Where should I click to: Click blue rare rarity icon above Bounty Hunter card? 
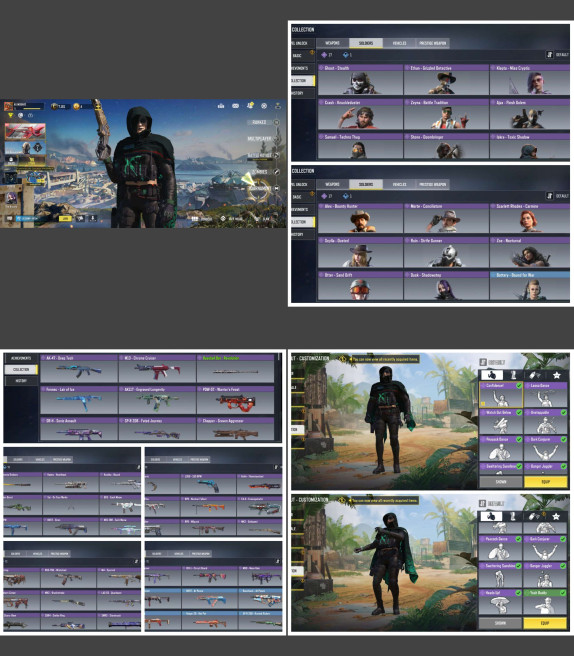pyautogui.click(x=345, y=196)
